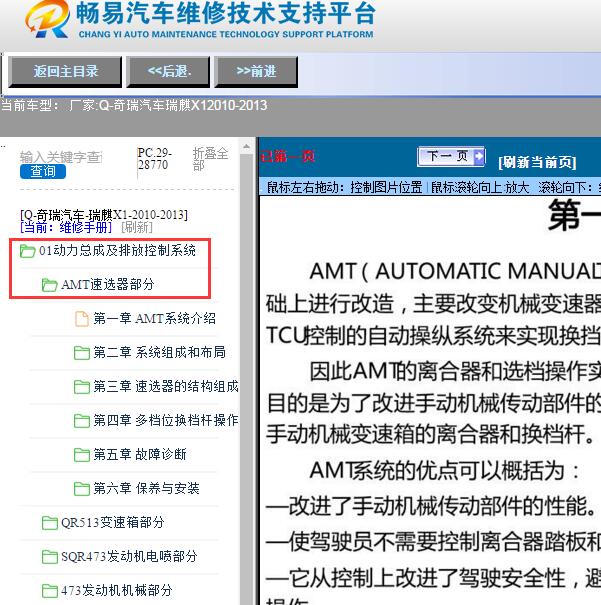Click the blue 查询 search button
601x605 pixels.
coord(43,171)
